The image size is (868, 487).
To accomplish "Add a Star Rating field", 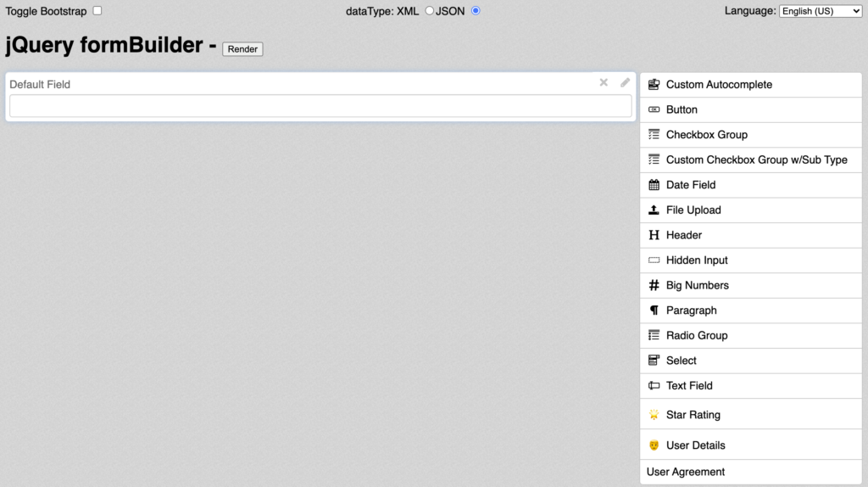I will click(x=751, y=414).
